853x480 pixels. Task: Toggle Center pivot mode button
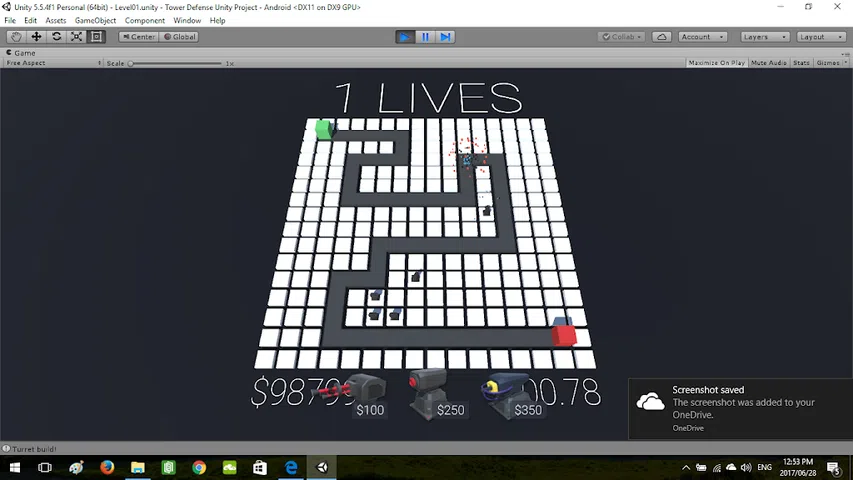tap(138, 37)
